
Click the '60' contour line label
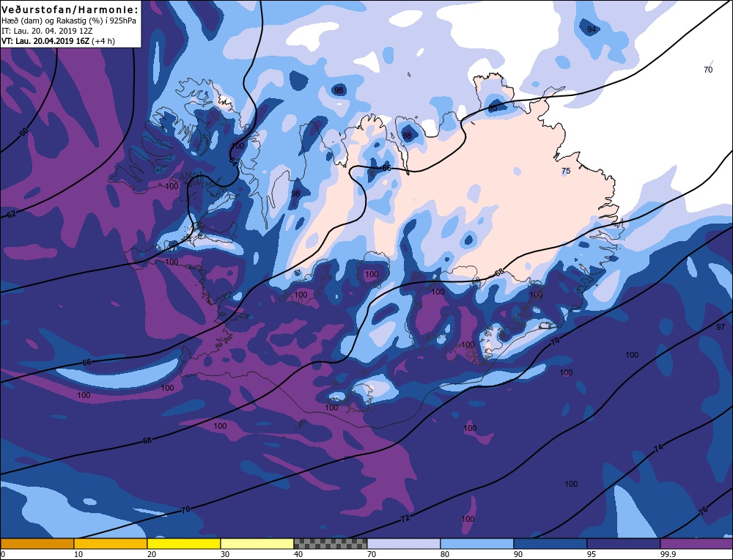coord(24,132)
